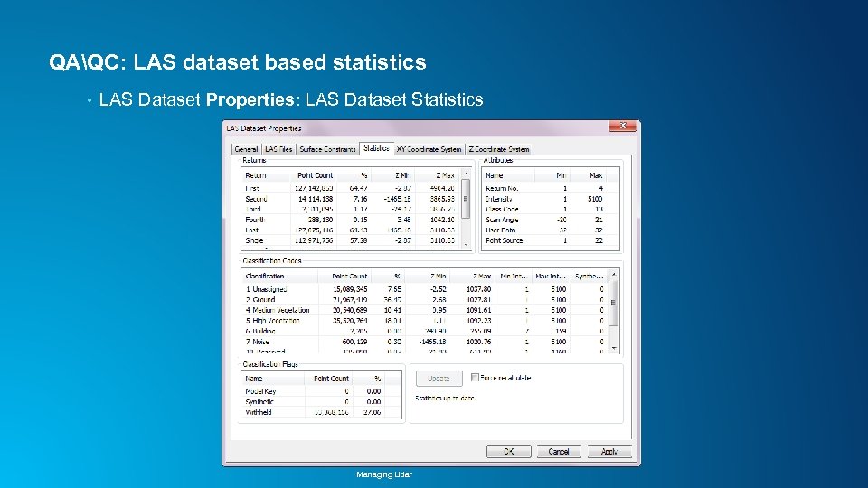Image resolution: width=868 pixels, height=488 pixels.
Task: Click the Returns list scrollbar thumb
Action: click(x=466, y=198)
